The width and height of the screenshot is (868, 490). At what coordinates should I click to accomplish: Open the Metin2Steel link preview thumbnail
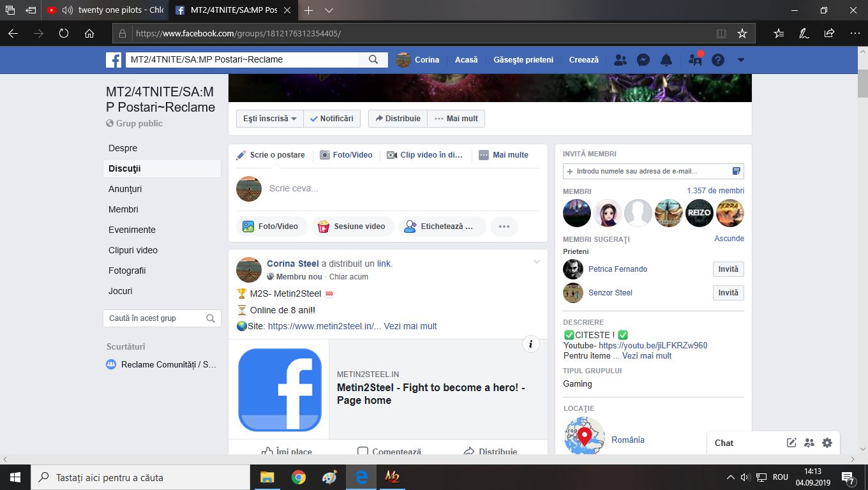(280, 390)
